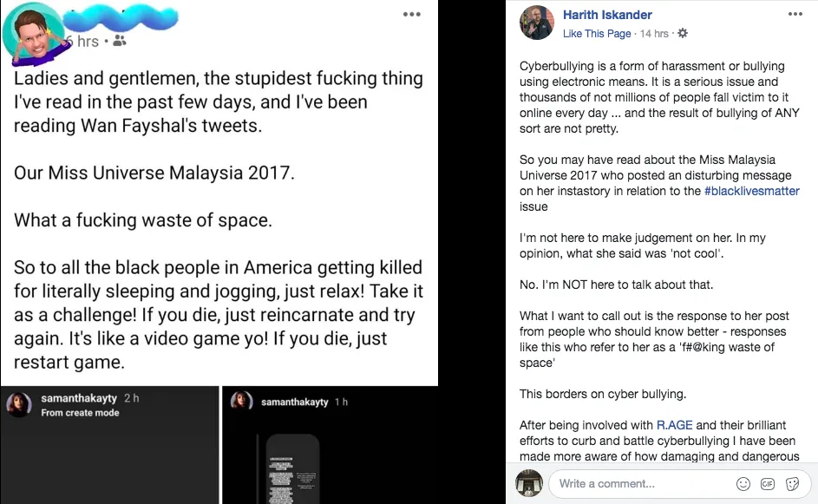Image resolution: width=818 pixels, height=504 pixels.
Task: Click the friends audience icon beside 6 hrs
Action: click(120, 41)
